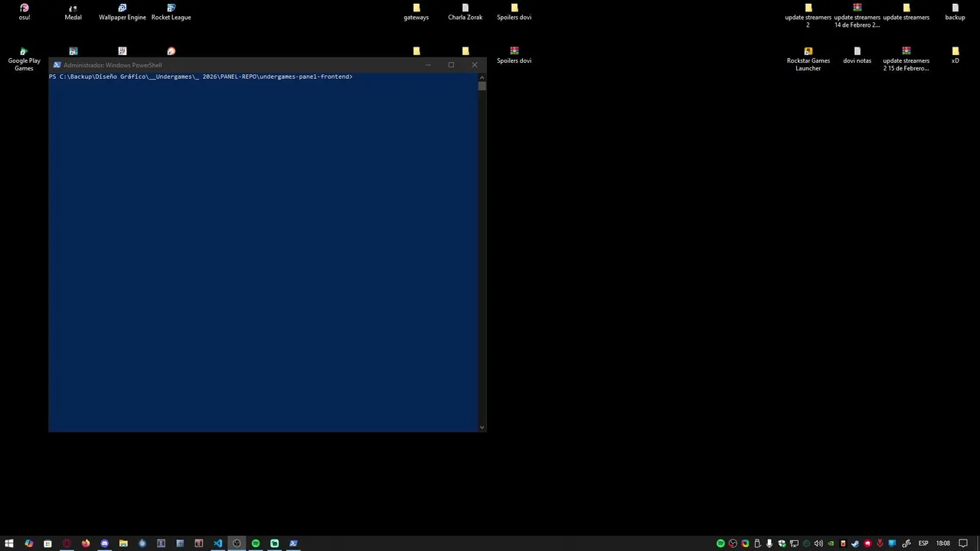980x551 pixels.
Task: Open File Explorer from the taskbar
Action: (123, 543)
